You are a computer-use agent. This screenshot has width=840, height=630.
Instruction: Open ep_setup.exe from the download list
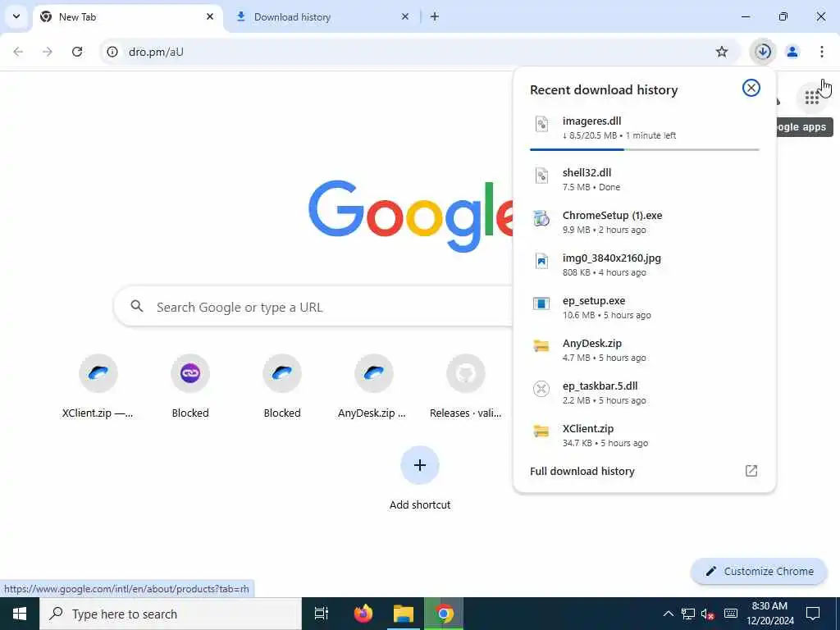645,308
